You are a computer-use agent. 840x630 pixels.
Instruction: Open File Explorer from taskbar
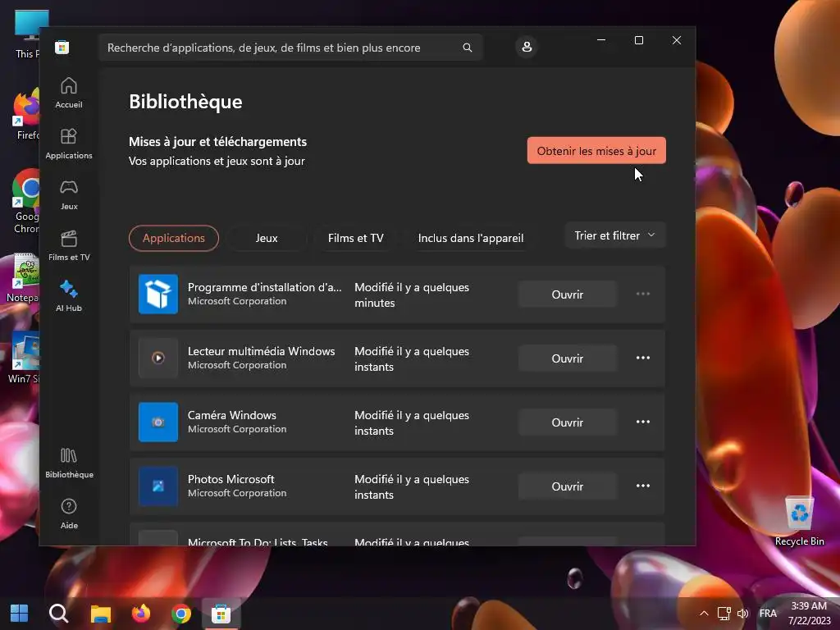point(100,614)
